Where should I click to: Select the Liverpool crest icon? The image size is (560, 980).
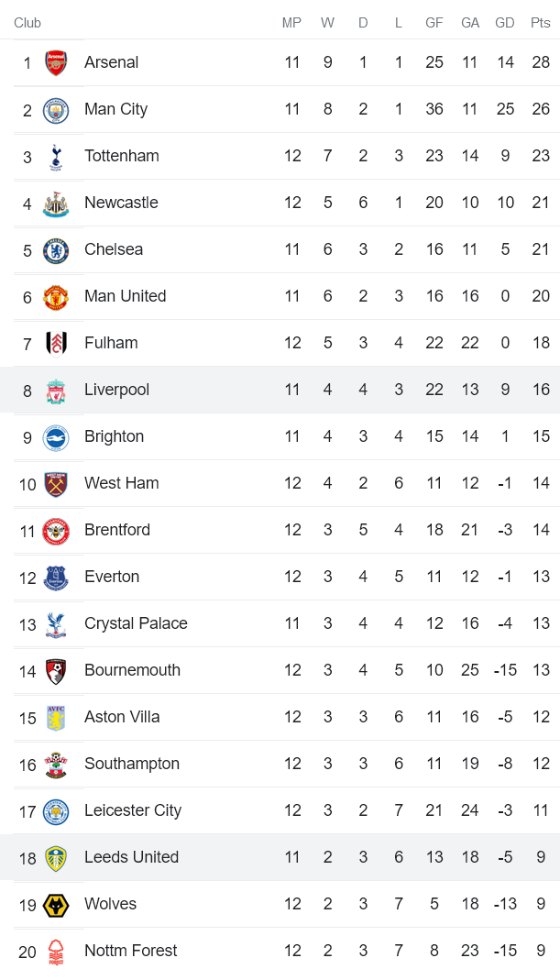point(56,390)
